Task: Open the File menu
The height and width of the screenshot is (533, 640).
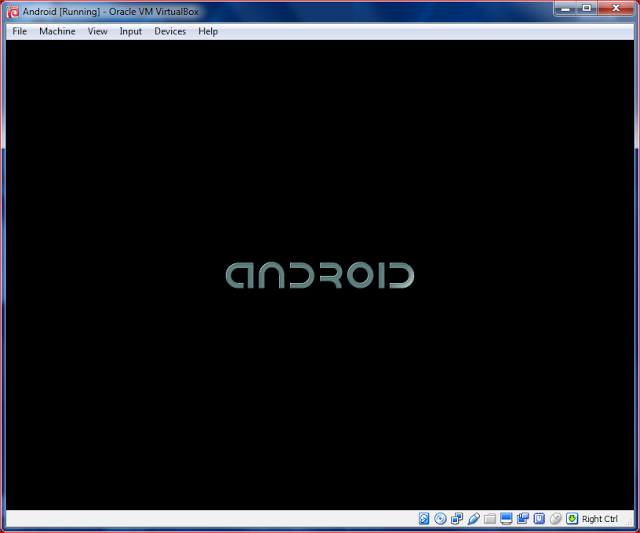Action: (19, 31)
